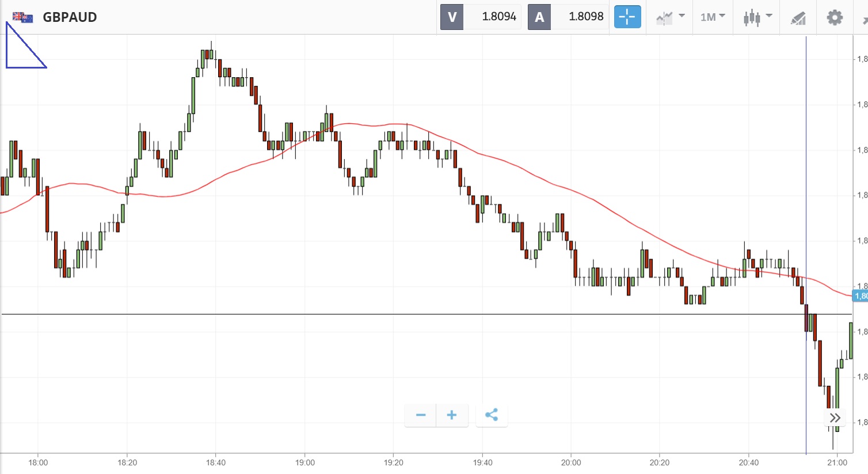Open the candlestick chart type dropdown
Viewport: 868px width, 474px height.
coord(757,17)
